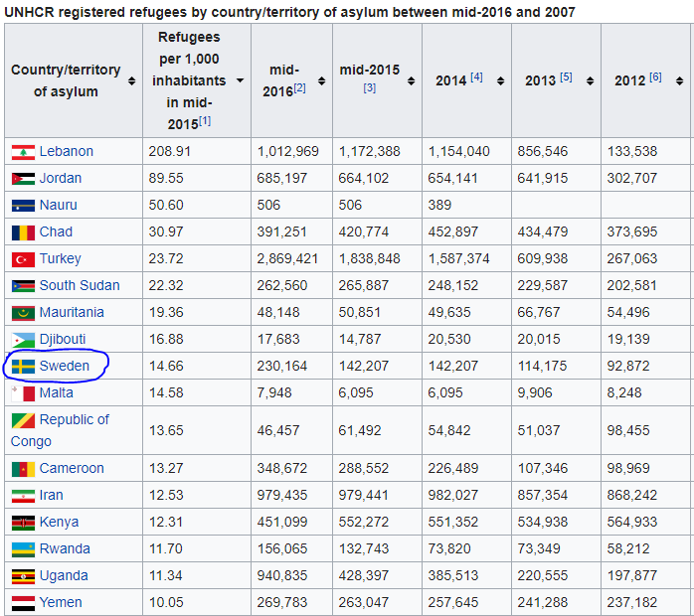This screenshot has height=616, width=694.
Task: Open citation [5] beside 2013
Action: tap(566, 77)
